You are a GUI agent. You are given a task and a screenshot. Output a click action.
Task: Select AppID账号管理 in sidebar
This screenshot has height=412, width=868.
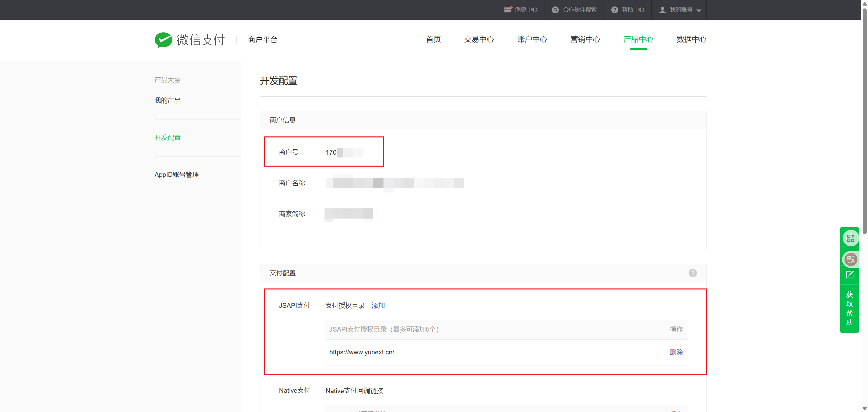click(177, 174)
